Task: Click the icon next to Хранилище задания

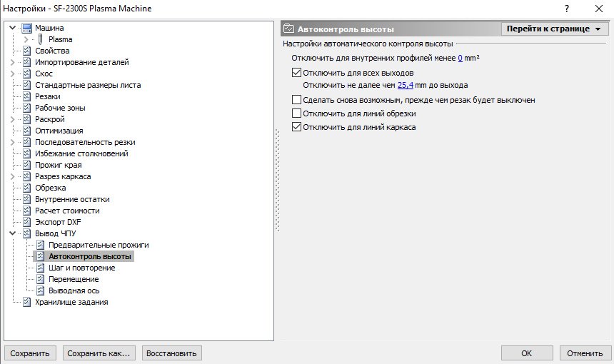Action: [26, 302]
